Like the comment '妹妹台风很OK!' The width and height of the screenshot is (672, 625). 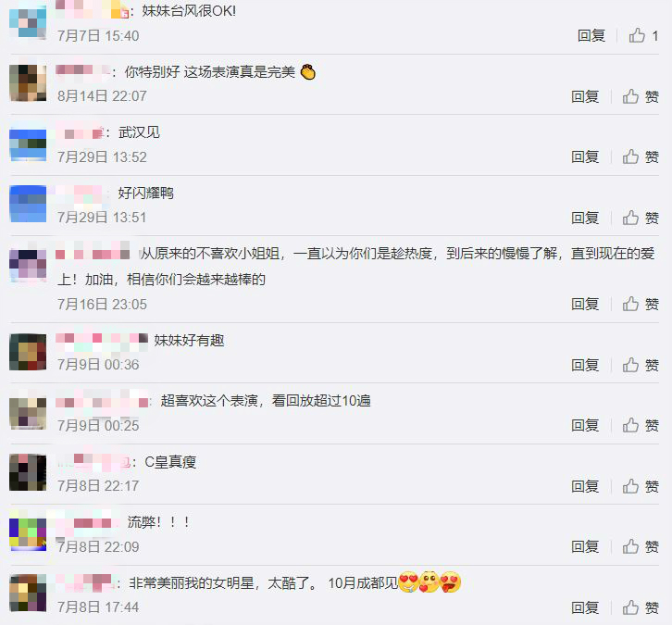pos(643,35)
